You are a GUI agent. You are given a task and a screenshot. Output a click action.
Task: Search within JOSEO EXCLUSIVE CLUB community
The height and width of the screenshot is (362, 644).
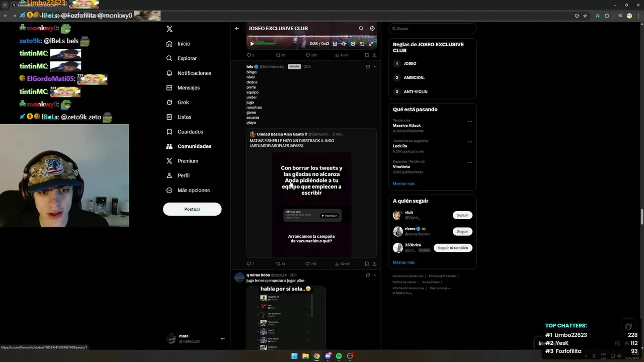click(x=361, y=28)
